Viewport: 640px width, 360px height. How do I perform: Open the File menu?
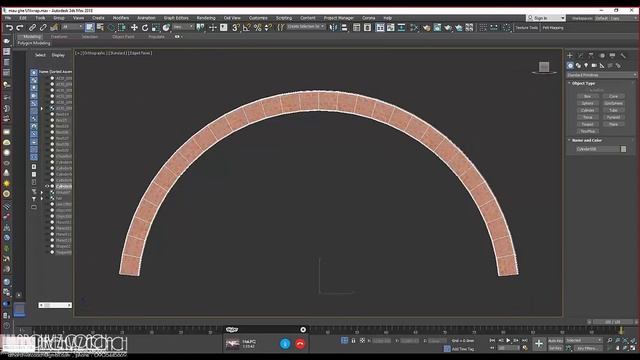click(x=8, y=18)
